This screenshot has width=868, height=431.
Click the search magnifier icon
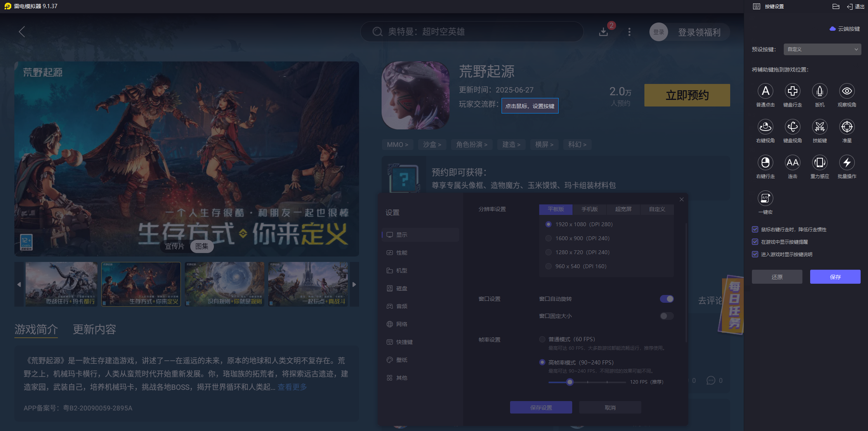tap(377, 32)
